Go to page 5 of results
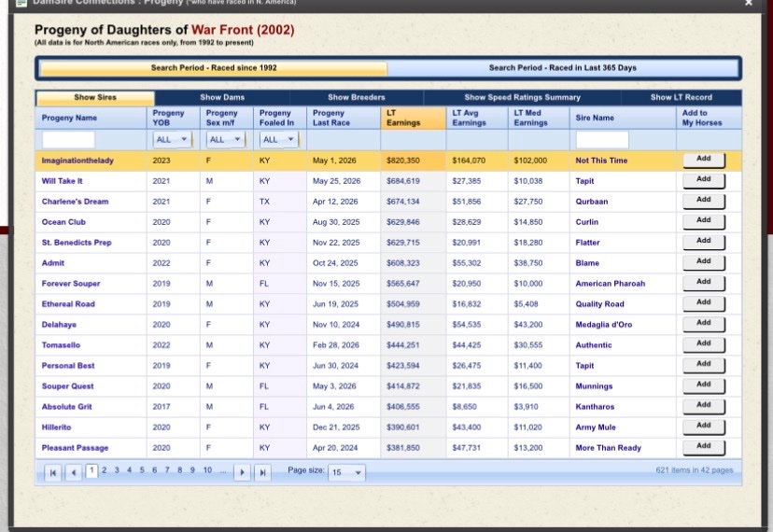 (142, 470)
